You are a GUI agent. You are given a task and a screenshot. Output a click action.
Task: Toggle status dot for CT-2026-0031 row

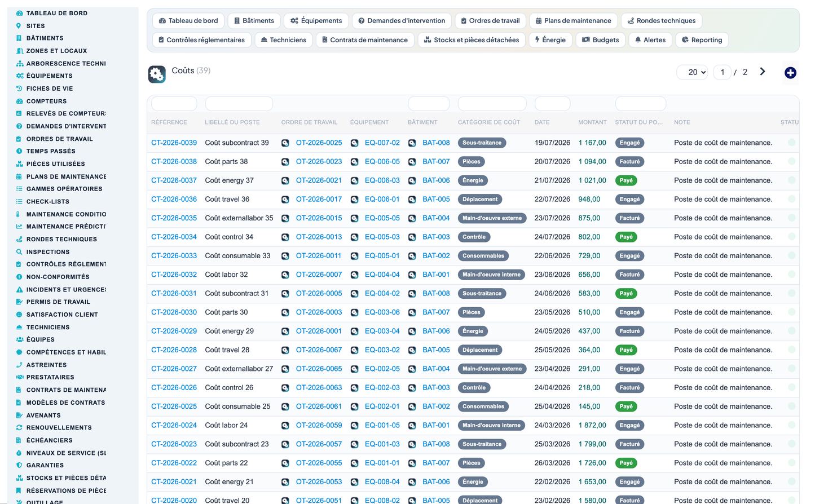tap(792, 293)
